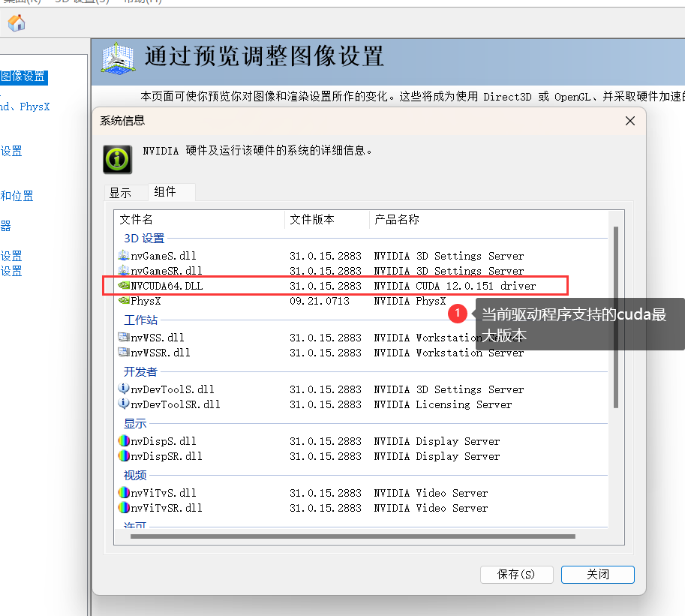Click the 保存(S) button
This screenshot has width=685, height=616.
(516, 575)
